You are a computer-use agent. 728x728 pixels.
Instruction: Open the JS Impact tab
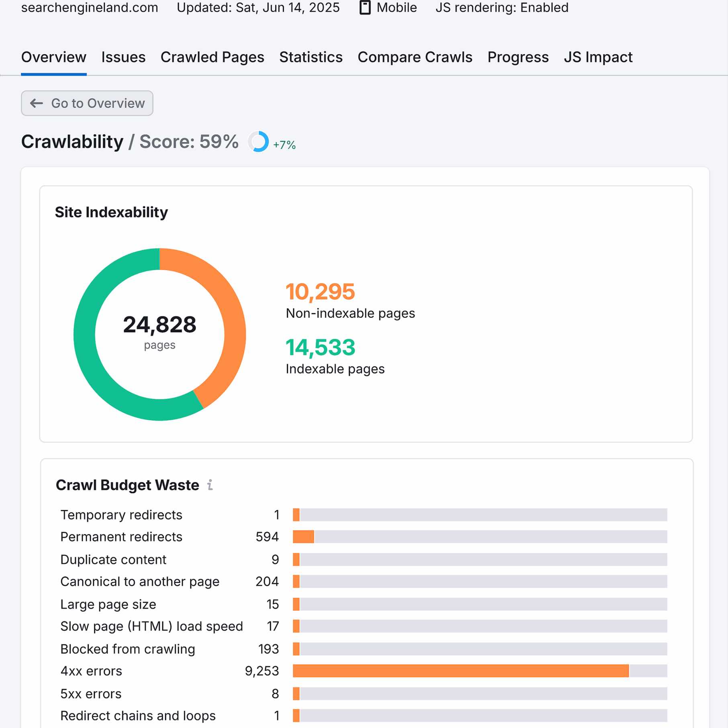tap(598, 57)
